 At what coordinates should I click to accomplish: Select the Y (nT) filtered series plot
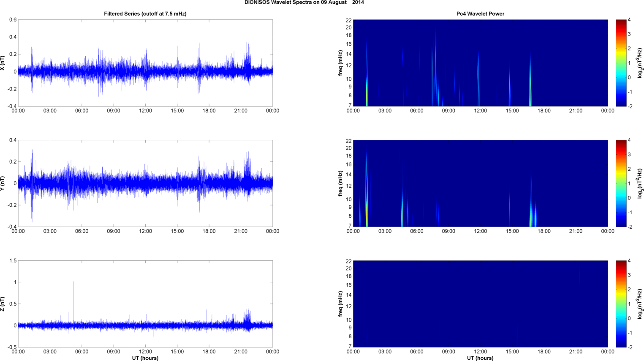pos(145,183)
